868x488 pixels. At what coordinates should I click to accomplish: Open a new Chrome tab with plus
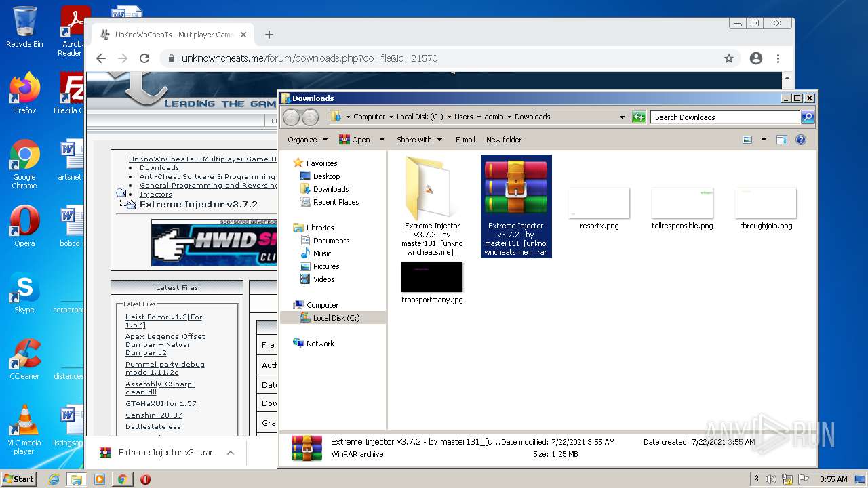(x=269, y=35)
